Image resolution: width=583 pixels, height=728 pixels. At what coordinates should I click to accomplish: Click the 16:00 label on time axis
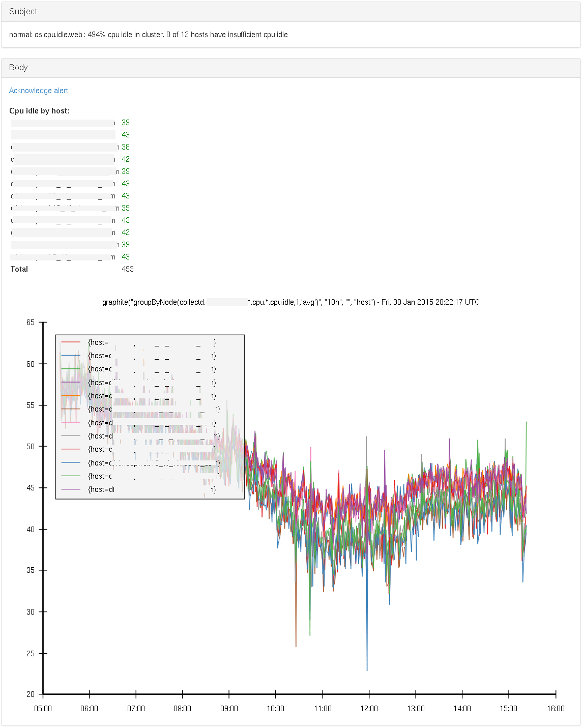pyautogui.click(x=556, y=709)
